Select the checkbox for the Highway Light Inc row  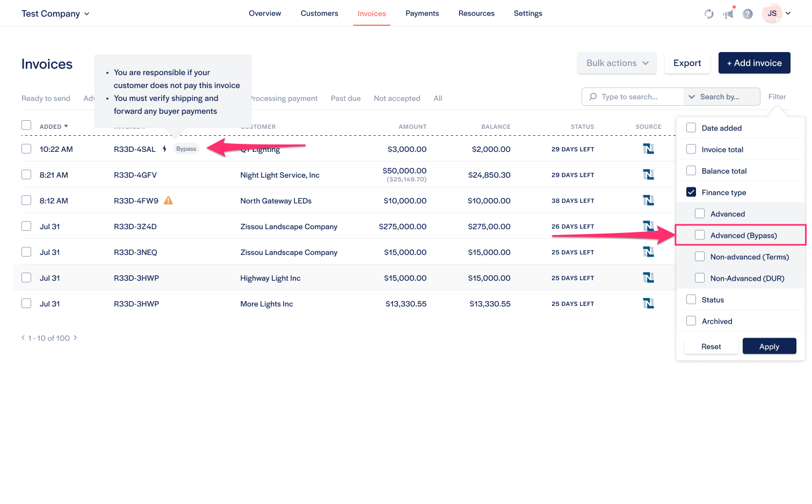[x=26, y=277]
